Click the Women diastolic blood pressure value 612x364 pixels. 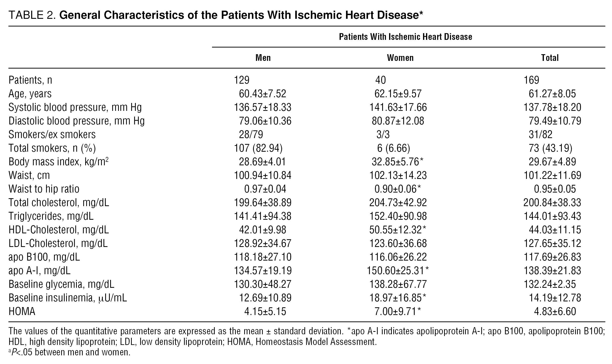point(398,121)
